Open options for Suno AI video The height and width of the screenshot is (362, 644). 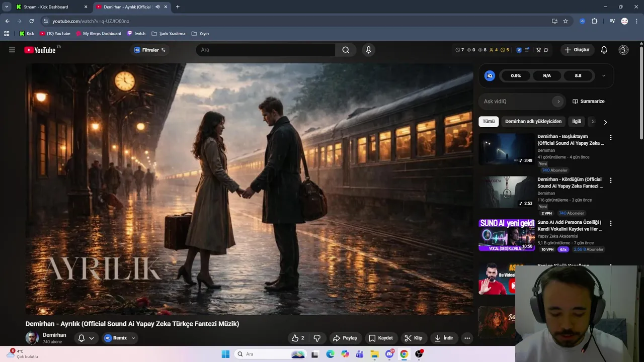(611, 223)
